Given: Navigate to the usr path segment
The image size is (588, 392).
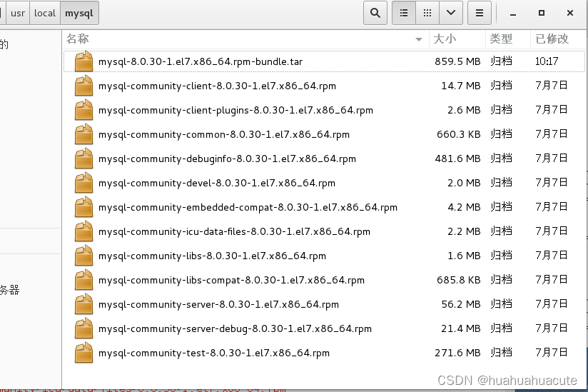Looking at the screenshot, I should click(18, 13).
